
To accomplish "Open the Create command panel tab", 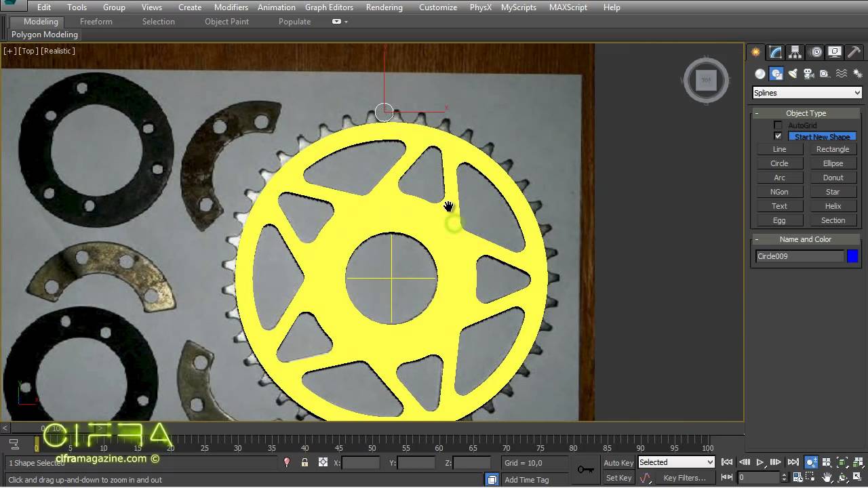I will pos(755,52).
